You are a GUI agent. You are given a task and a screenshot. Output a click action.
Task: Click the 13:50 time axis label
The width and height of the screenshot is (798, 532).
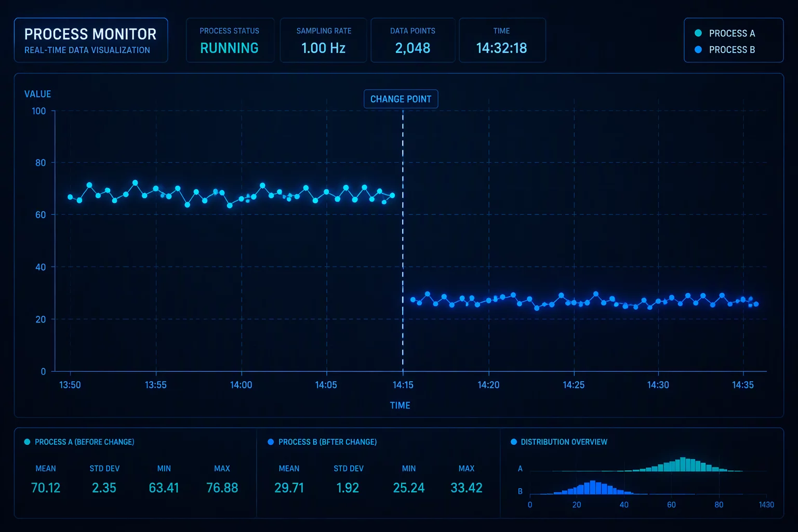tap(70, 385)
